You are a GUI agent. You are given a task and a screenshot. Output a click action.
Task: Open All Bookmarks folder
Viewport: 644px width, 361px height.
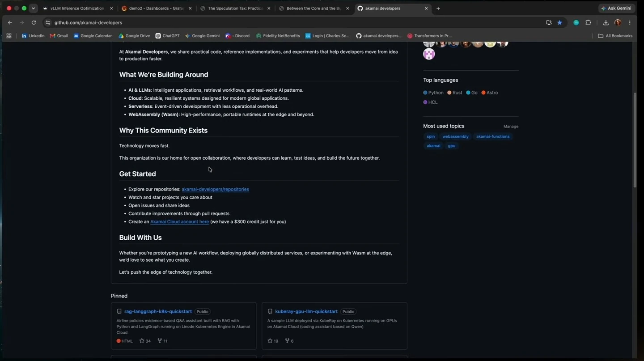[x=615, y=36]
